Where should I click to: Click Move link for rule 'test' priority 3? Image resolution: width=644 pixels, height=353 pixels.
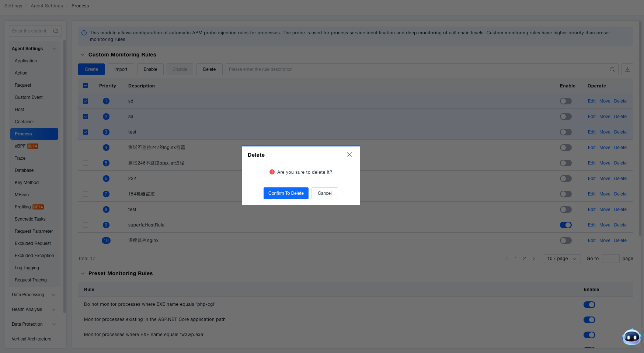[x=605, y=132]
